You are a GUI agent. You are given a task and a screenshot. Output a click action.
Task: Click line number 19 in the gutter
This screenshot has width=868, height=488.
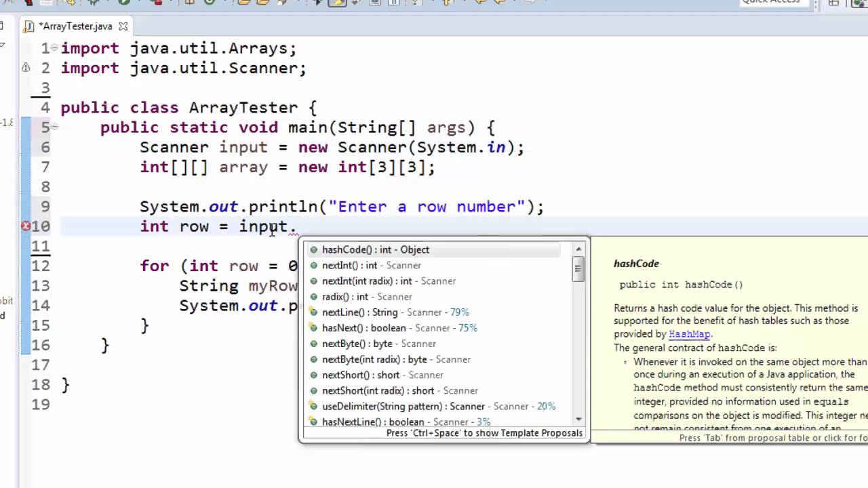(x=41, y=405)
